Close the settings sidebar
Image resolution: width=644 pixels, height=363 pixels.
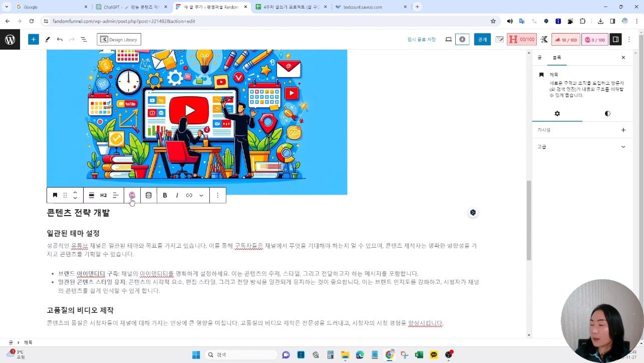click(x=623, y=58)
